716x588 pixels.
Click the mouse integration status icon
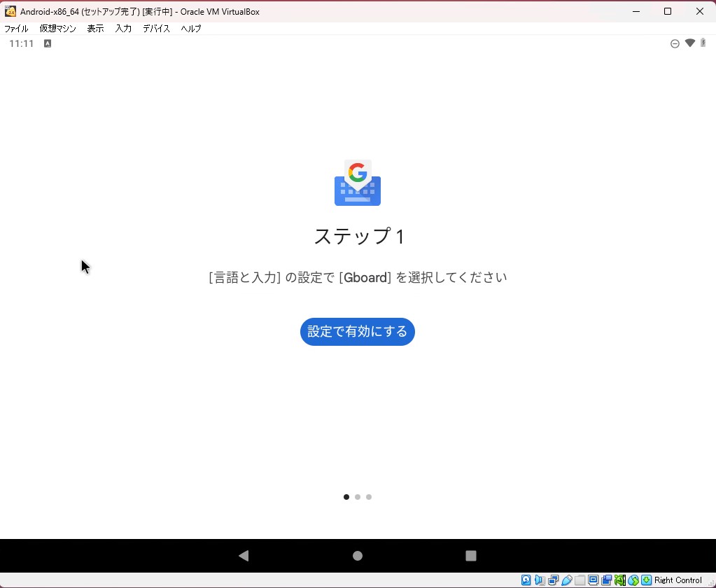(x=633, y=580)
